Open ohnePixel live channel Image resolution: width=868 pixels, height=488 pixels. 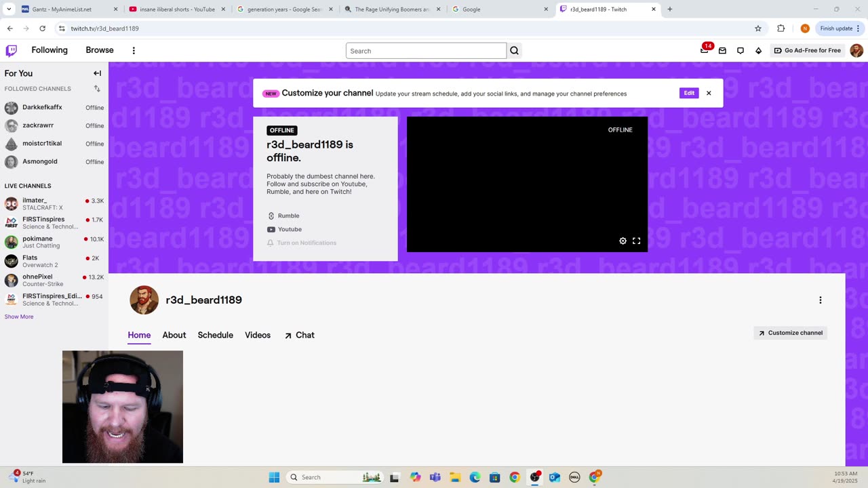54,280
